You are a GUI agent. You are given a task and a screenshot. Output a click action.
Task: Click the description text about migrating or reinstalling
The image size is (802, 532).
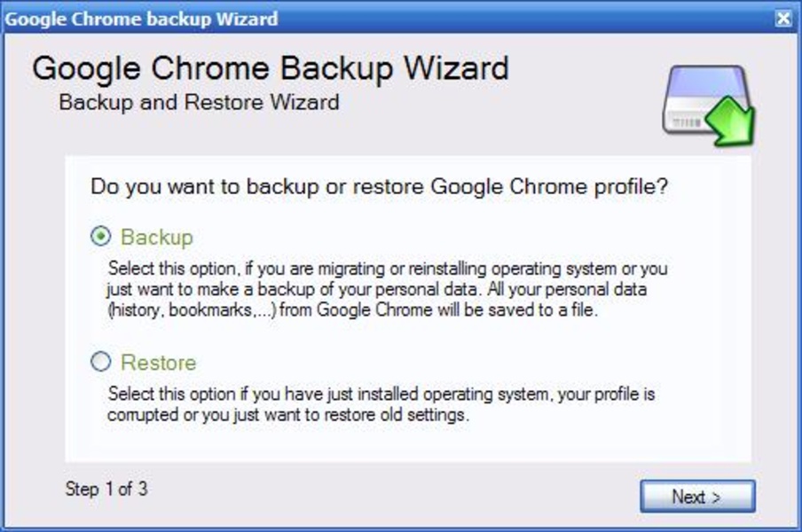click(x=387, y=268)
